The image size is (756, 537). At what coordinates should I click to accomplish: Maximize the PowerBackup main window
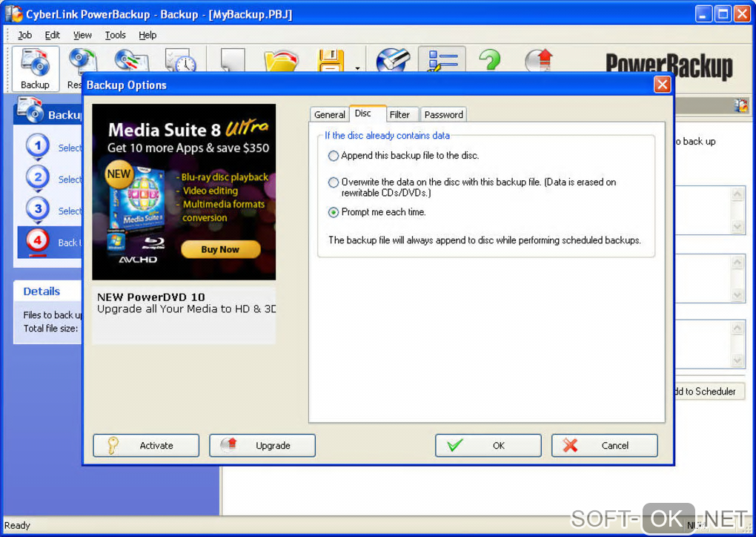point(723,14)
